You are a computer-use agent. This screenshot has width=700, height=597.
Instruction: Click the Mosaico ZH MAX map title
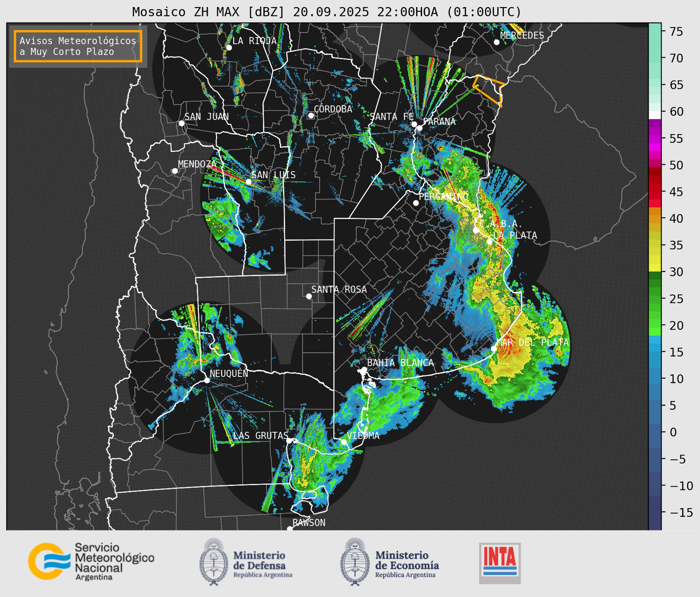pyautogui.click(x=327, y=12)
